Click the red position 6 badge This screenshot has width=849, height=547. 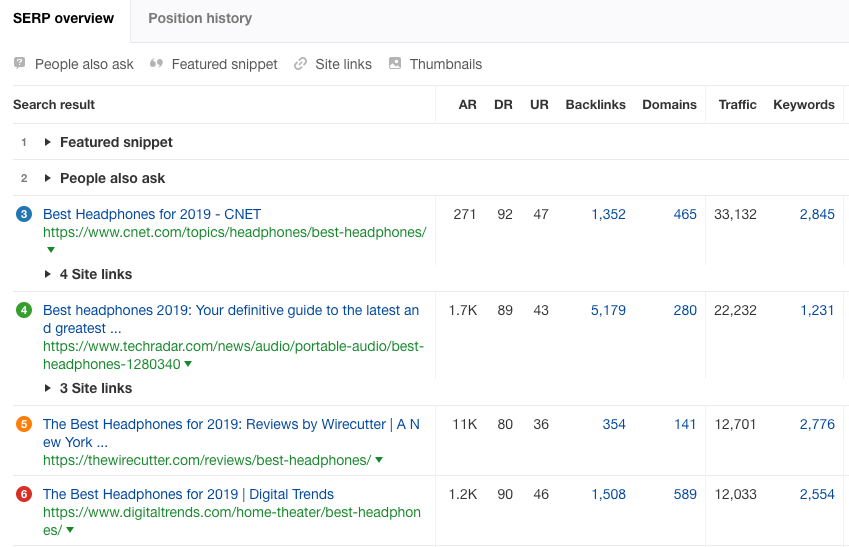pyautogui.click(x=24, y=494)
